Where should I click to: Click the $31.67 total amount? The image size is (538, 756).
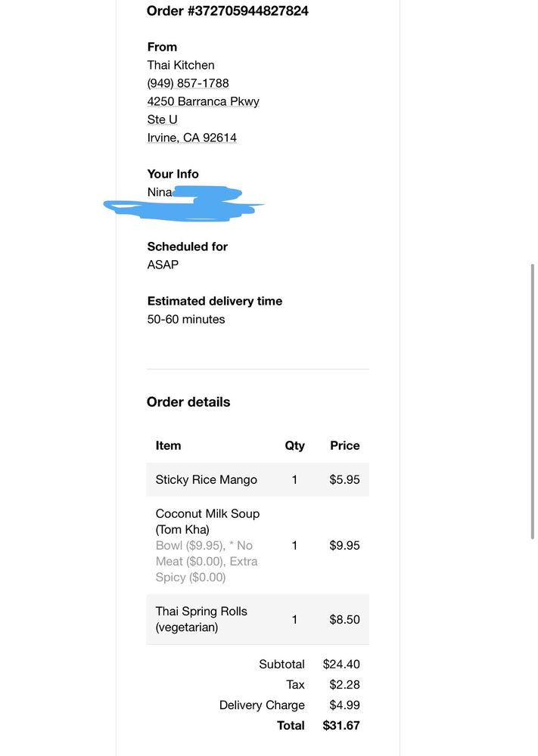pyautogui.click(x=341, y=726)
